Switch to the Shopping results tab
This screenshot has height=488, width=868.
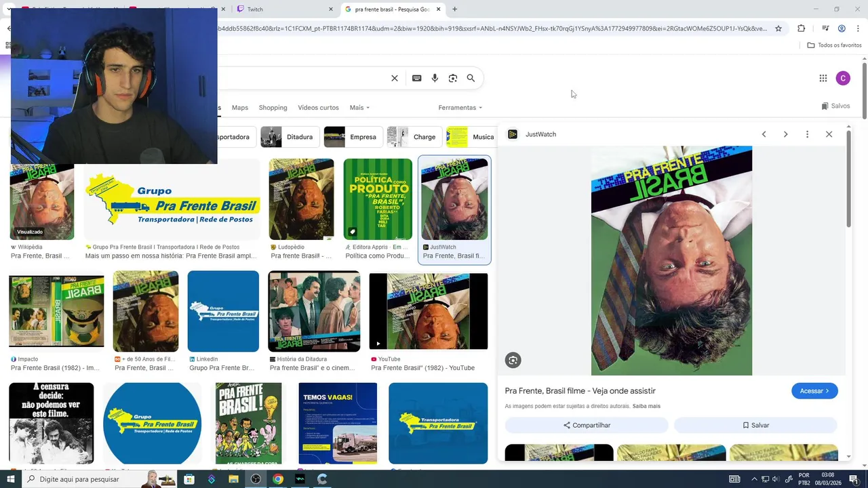[x=273, y=108]
